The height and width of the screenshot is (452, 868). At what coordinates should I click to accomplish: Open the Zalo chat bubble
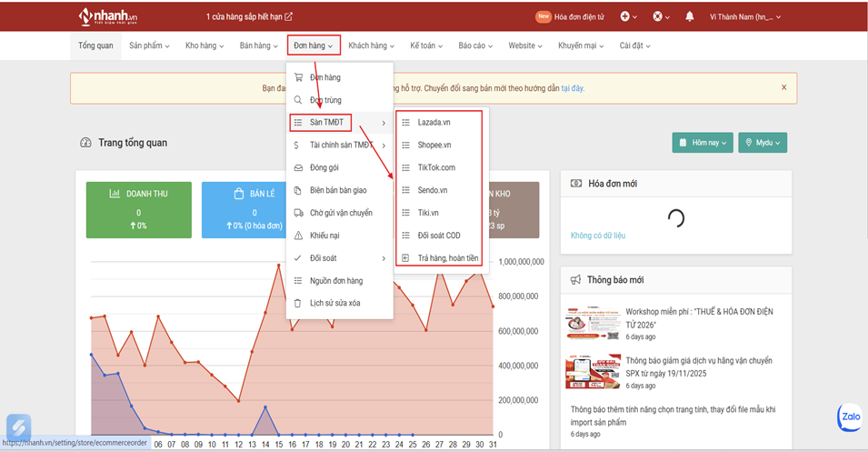[x=851, y=417]
